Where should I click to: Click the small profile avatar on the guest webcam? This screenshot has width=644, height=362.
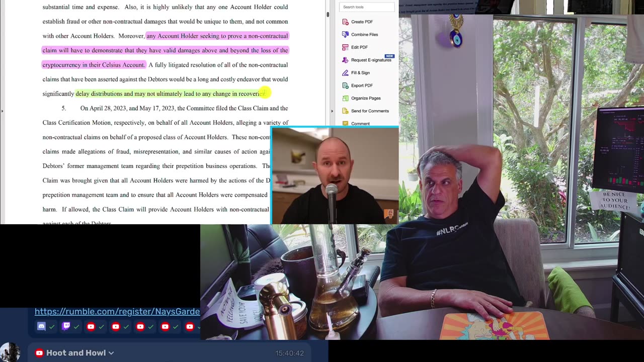(x=389, y=215)
